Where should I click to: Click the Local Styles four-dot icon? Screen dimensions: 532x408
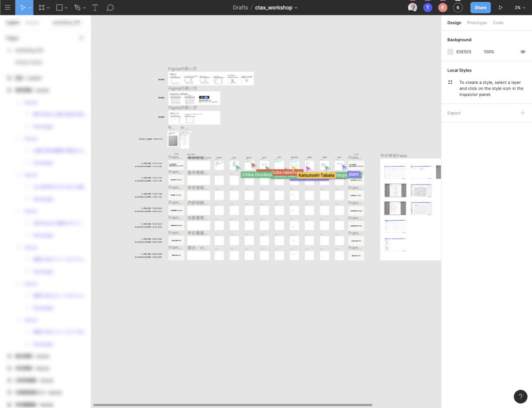coord(450,82)
